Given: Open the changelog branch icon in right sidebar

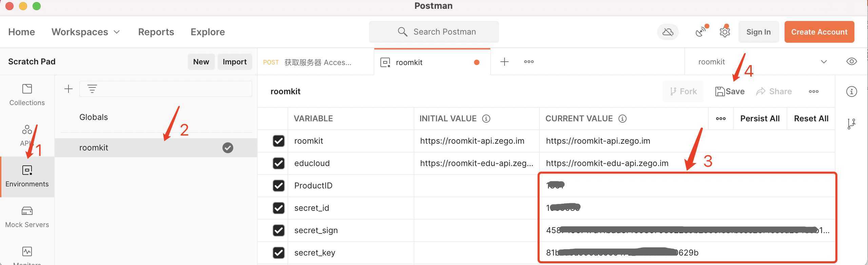Looking at the screenshot, I should [x=851, y=124].
